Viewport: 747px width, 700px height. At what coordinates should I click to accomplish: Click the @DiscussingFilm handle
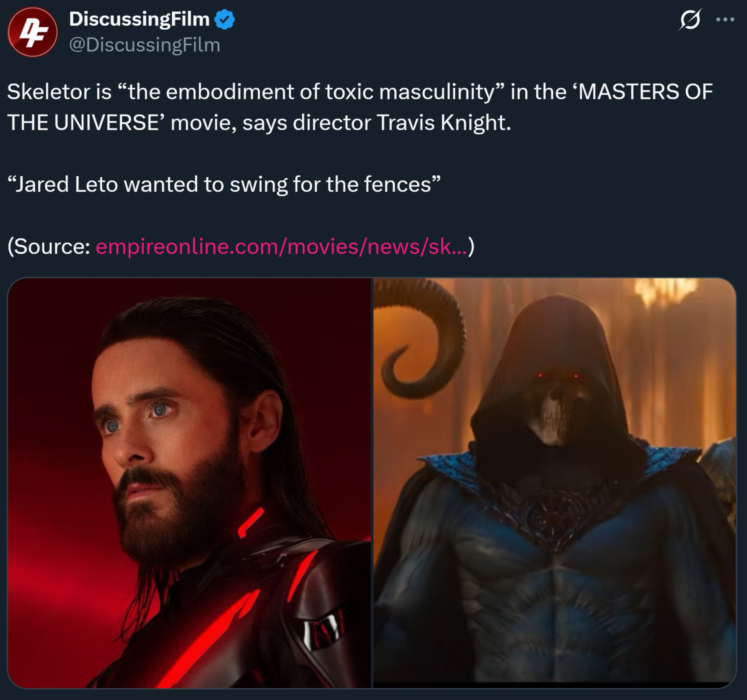click(145, 45)
